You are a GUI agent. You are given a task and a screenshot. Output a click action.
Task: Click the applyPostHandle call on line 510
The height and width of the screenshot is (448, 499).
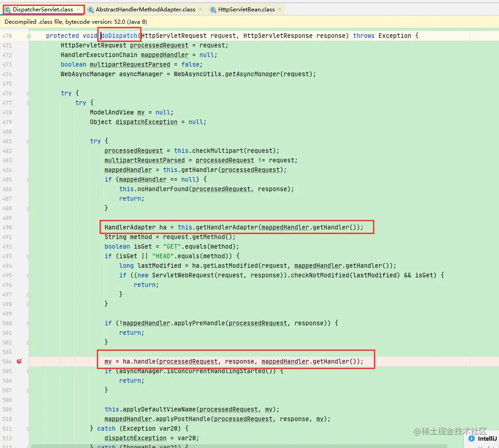[x=183, y=419]
